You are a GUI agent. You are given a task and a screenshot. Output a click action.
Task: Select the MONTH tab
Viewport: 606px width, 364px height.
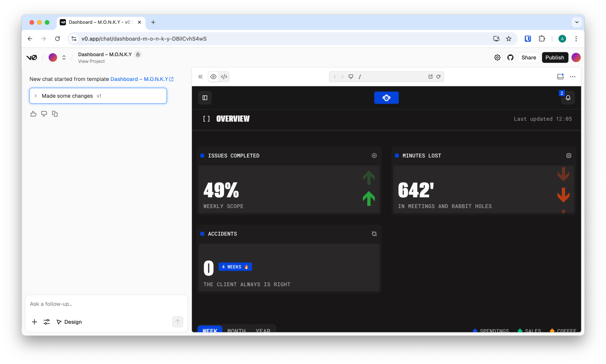(236, 330)
